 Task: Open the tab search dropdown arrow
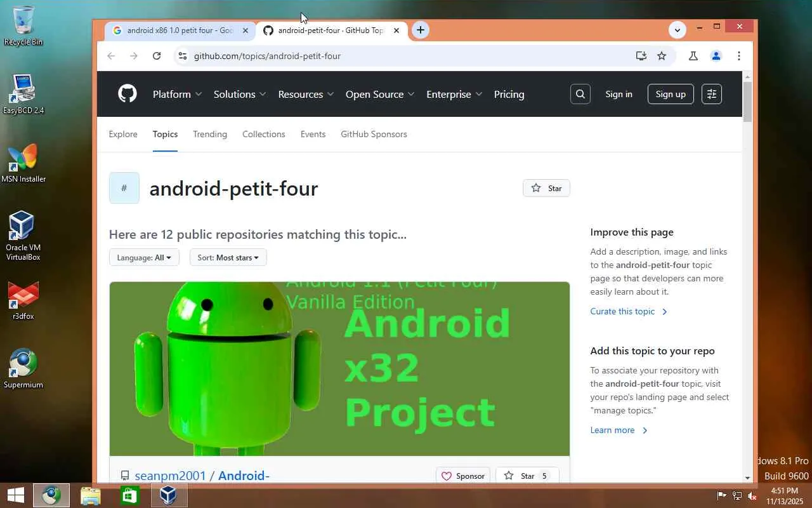678,30
